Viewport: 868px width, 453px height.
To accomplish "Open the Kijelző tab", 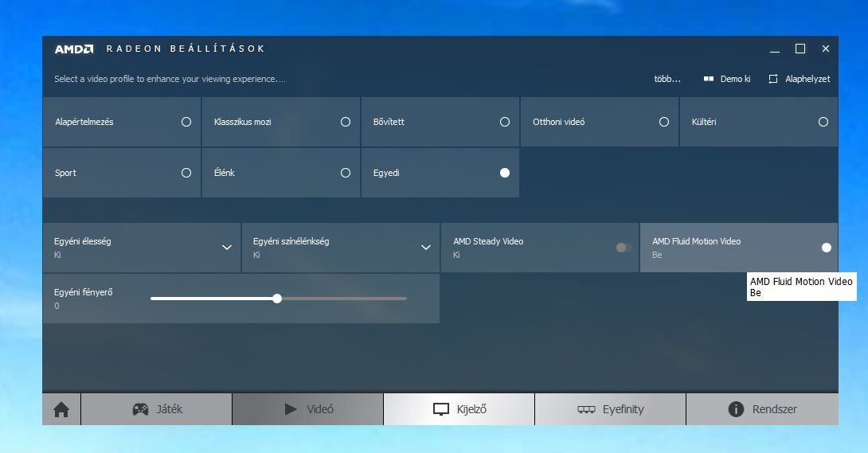I will [459, 409].
